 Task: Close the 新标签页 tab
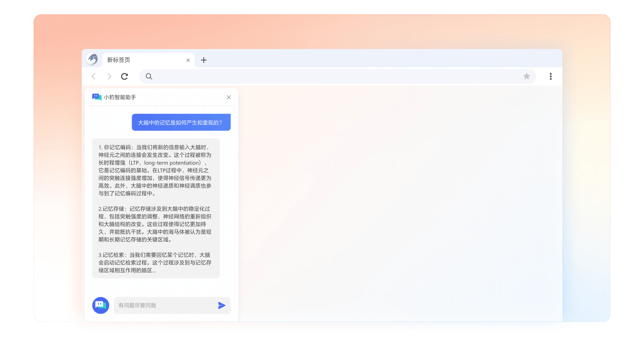click(x=188, y=60)
